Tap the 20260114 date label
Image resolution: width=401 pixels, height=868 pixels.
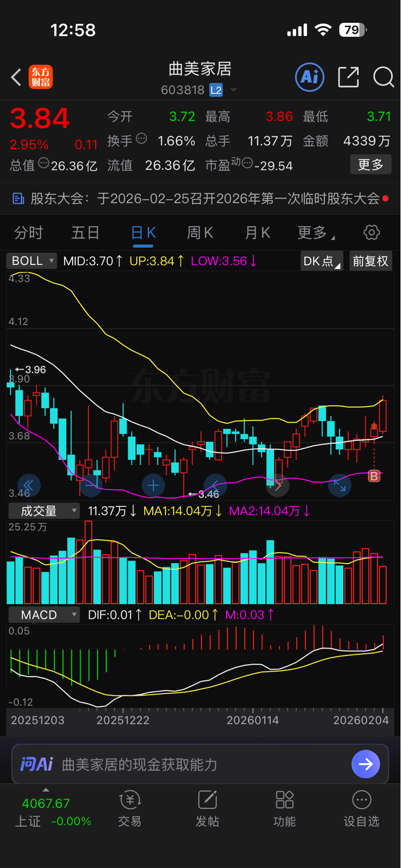click(x=252, y=720)
